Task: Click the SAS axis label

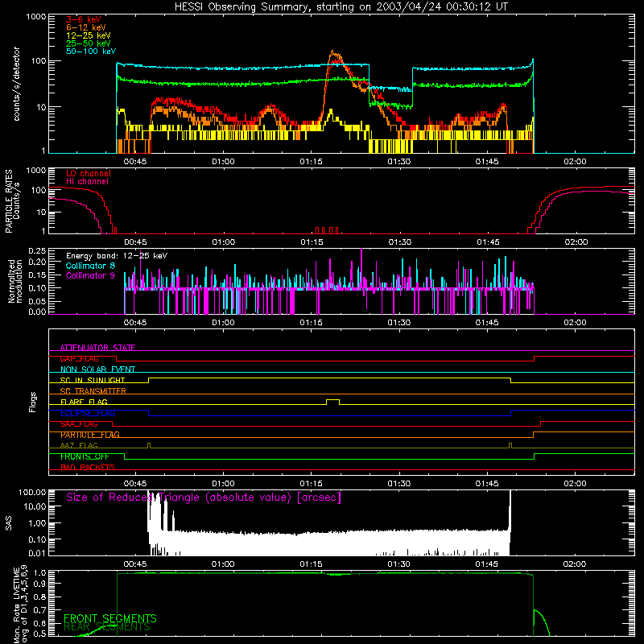Action: click(8, 523)
